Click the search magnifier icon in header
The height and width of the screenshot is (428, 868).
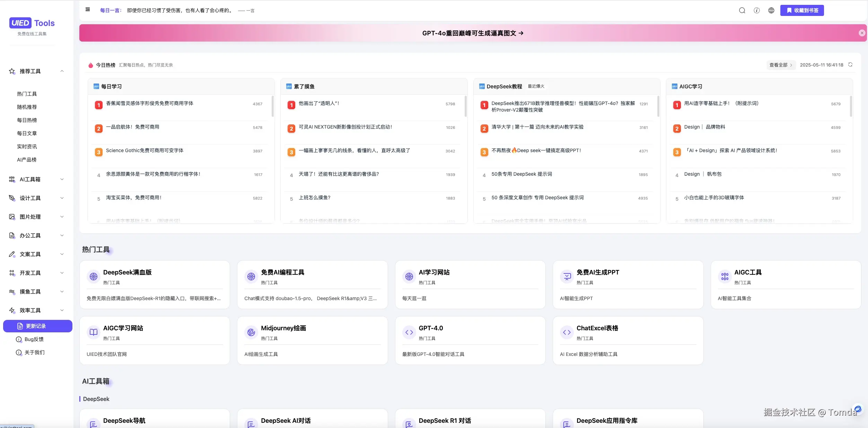click(x=742, y=10)
